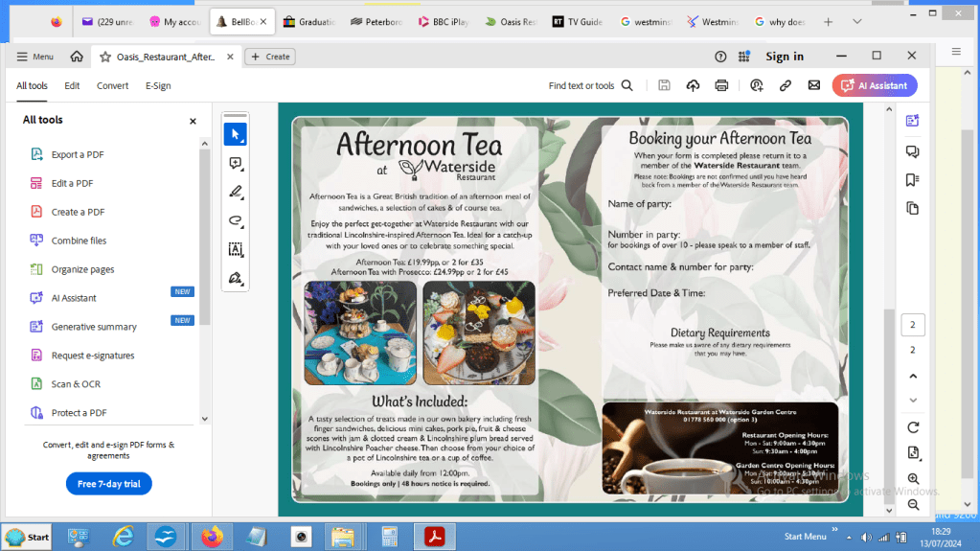Image resolution: width=980 pixels, height=551 pixels.
Task: Open the bookmarks panel icon
Action: point(912,180)
